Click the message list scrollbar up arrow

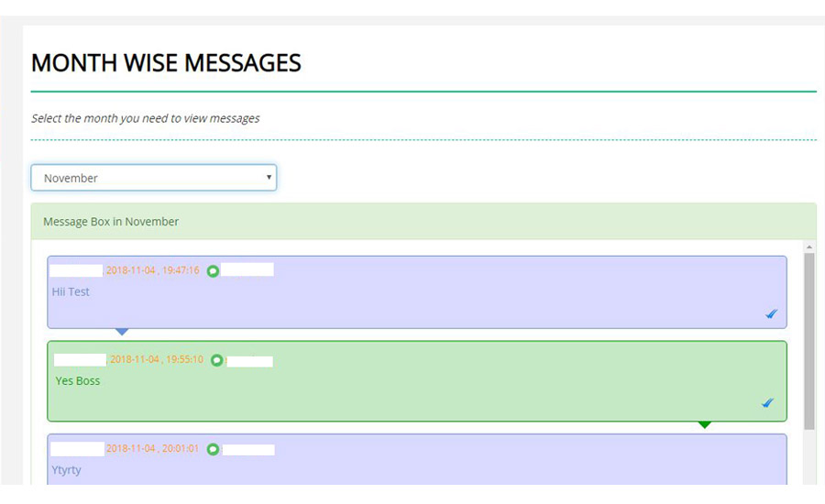pyautogui.click(x=808, y=247)
